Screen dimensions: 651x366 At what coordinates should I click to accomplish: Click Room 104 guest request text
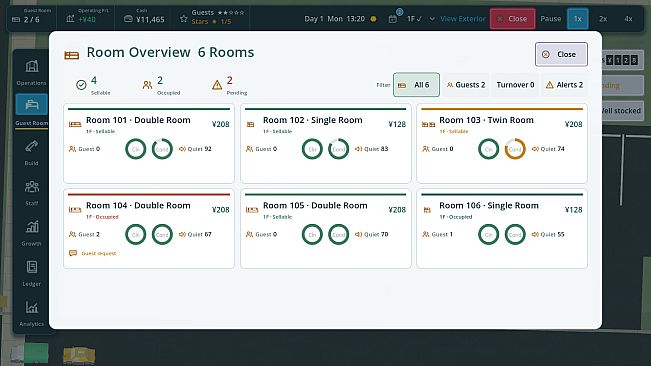[98, 253]
